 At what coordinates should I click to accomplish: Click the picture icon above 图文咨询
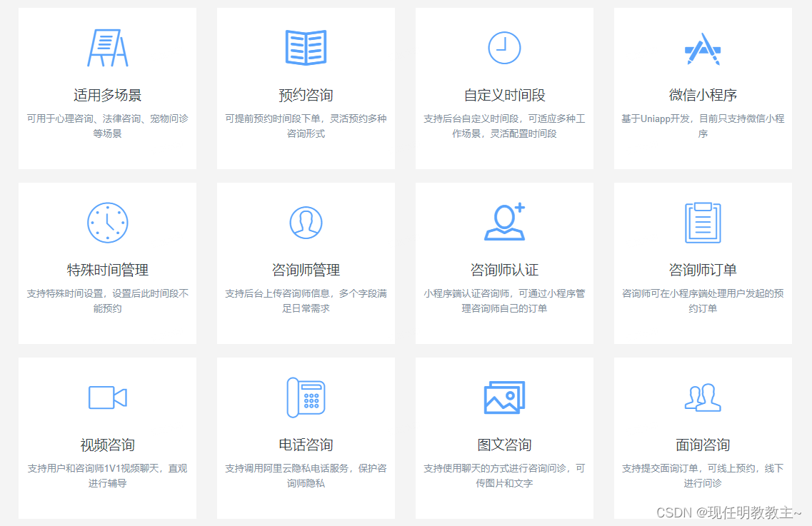coord(504,398)
